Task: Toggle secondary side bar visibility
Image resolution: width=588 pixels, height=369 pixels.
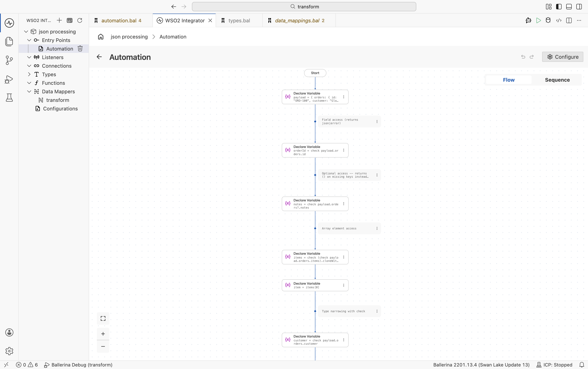Action: (579, 7)
